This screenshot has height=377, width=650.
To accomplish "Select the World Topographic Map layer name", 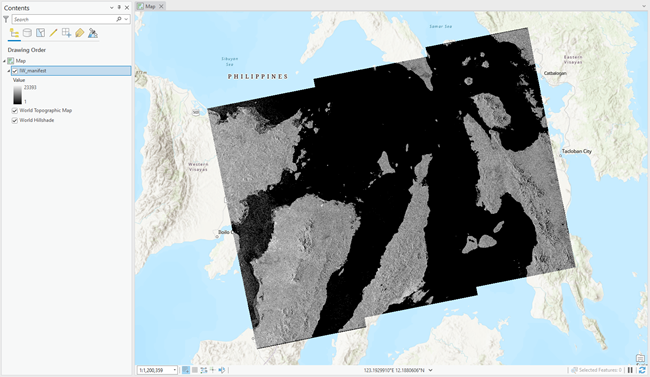I will 46,110.
